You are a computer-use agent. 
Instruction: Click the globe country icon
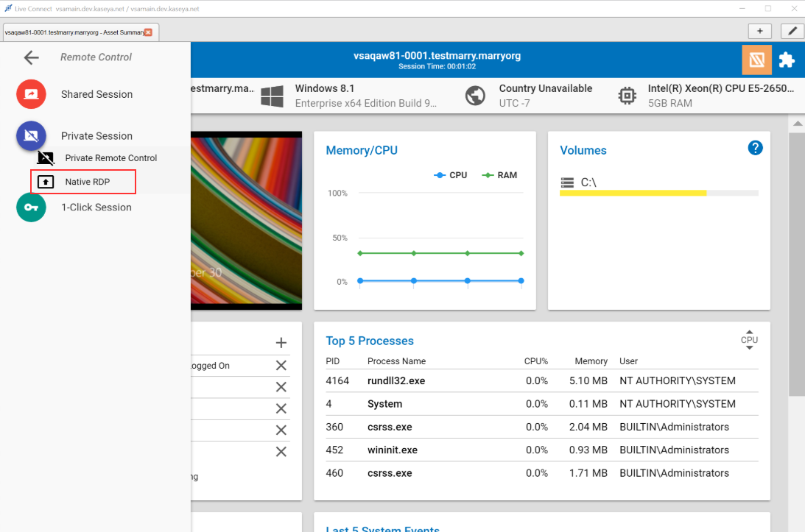[x=475, y=96]
